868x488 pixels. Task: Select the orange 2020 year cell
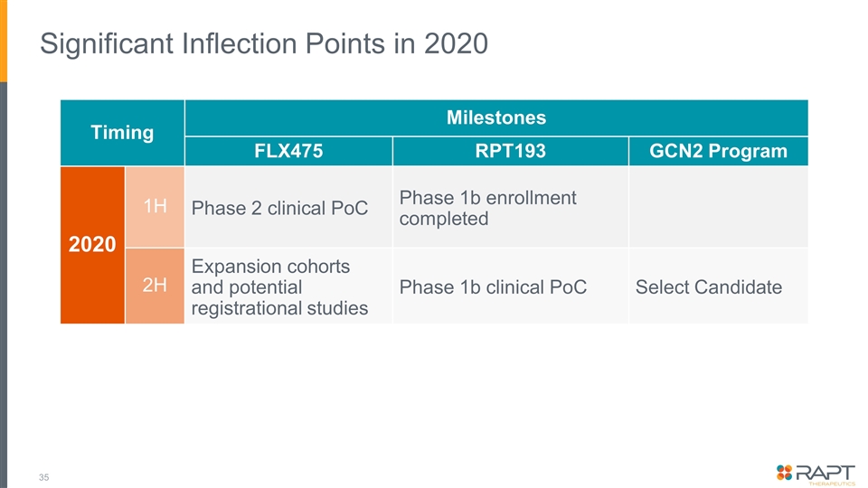(92, 245)
